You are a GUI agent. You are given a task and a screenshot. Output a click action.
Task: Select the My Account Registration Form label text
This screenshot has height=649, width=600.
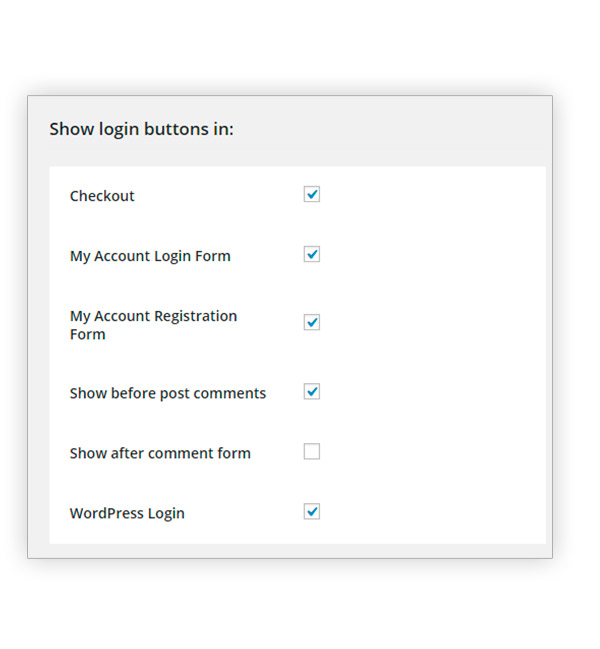[x=153, y=316]
